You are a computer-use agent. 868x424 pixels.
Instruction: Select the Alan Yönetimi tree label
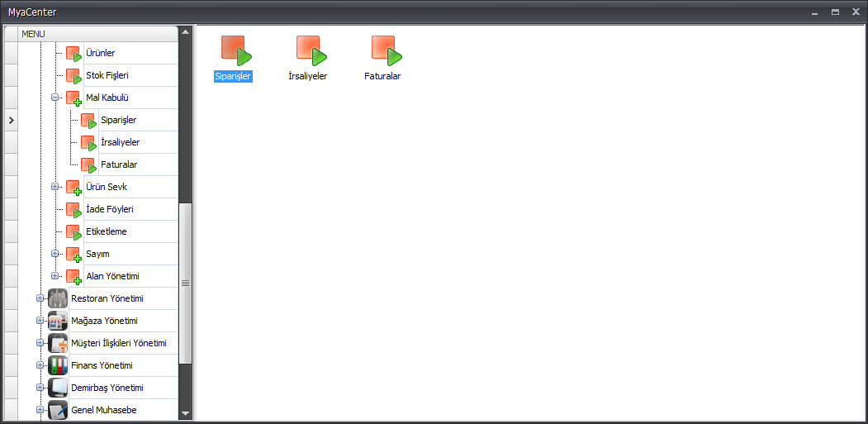[112, 276]
